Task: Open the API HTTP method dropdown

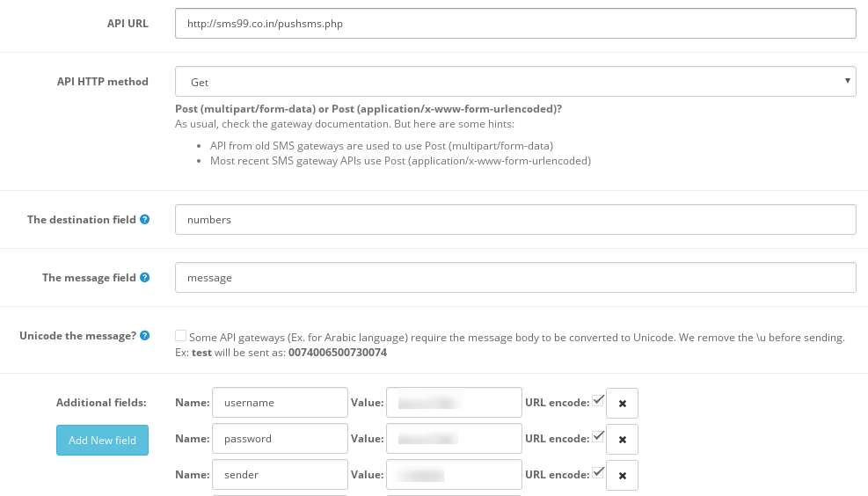Action: coord(515,82)
